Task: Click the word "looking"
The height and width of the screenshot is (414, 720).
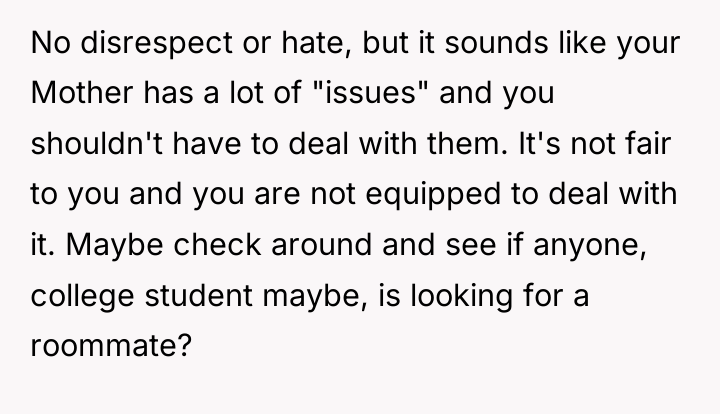Action: [x=461, y=295]
